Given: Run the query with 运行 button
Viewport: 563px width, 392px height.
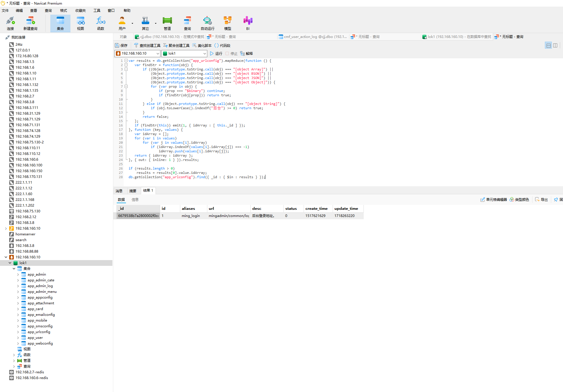Looking at the screenshot, I should [216, 53].
